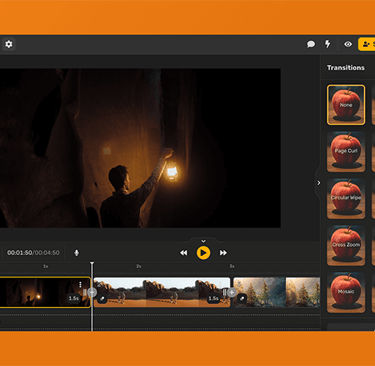The image size is (375, 366).
Task: Click the trim handle on the desert clip's end
Action: click(225, 292)
